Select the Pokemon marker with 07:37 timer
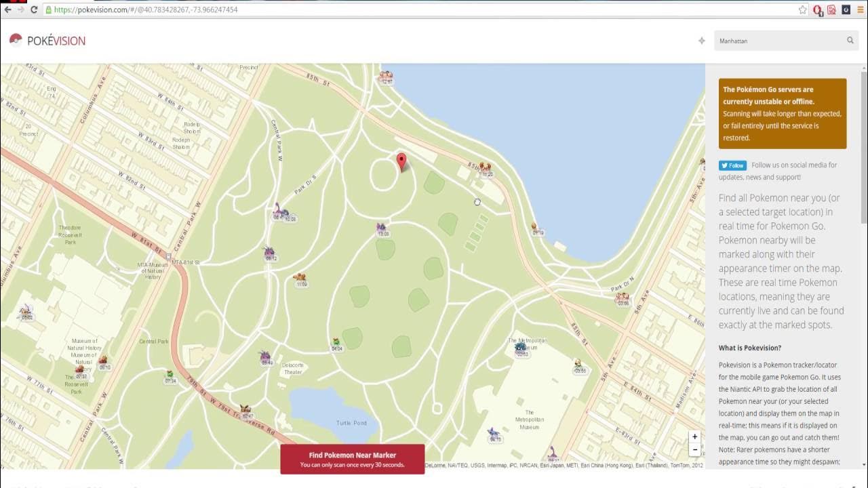 click(81, 372)
